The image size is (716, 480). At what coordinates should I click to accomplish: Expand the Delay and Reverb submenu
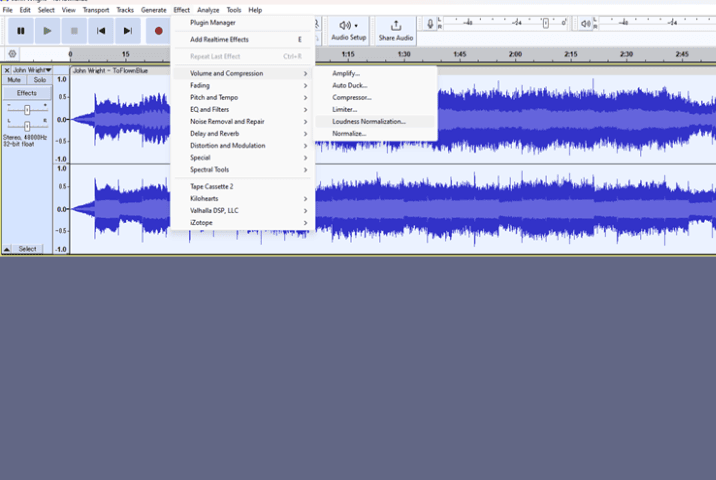(242, 134)
